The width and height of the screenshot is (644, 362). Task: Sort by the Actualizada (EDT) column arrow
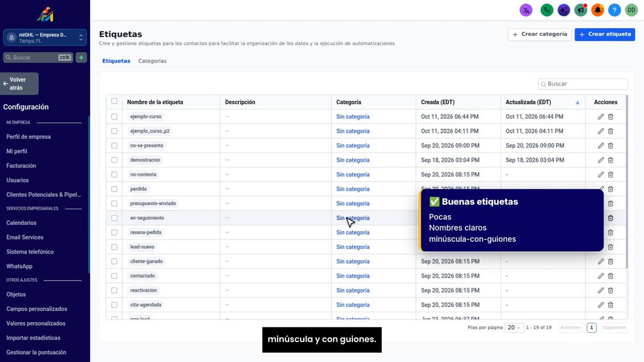[x=577, y=103]
